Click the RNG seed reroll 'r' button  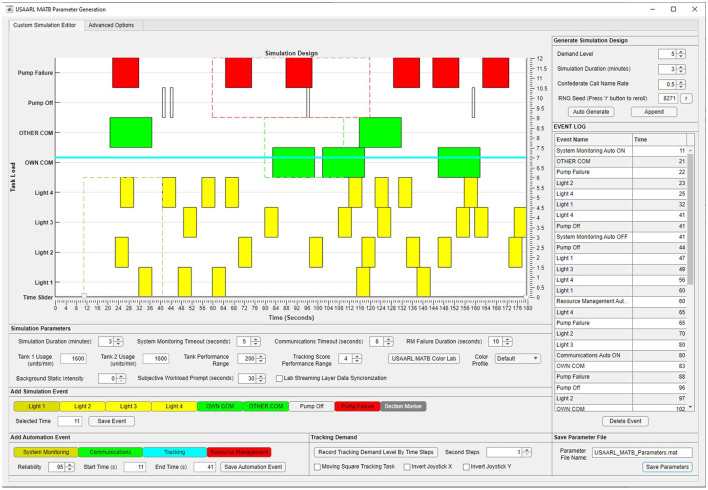click(x=687, y=98)
